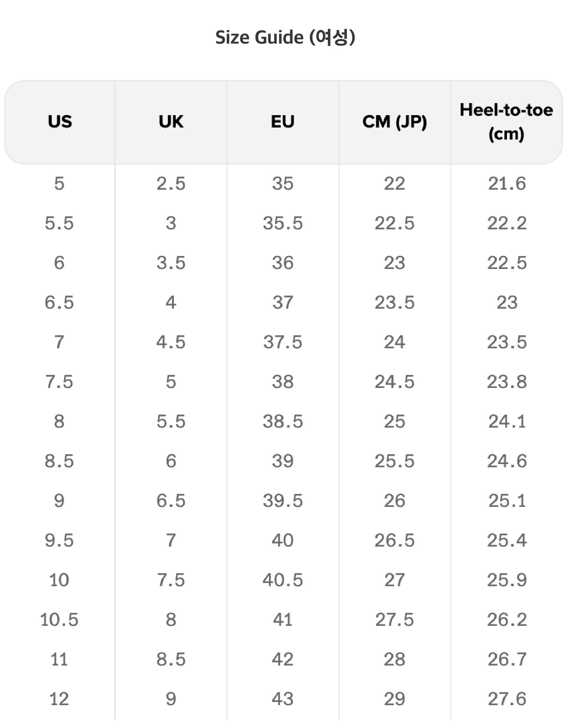This screenshot has height=728, width=571.
Task: Click US size 5.5 cell
Action: coord(59,223)
